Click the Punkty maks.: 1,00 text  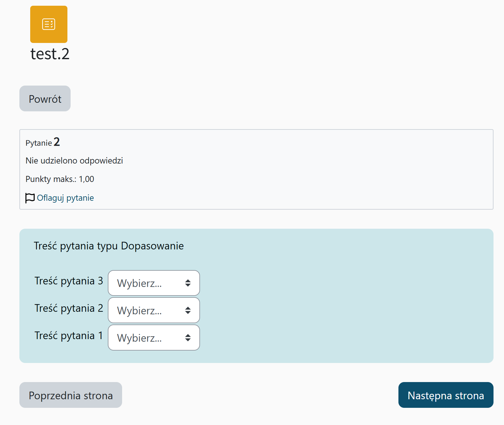pos(60,179)
